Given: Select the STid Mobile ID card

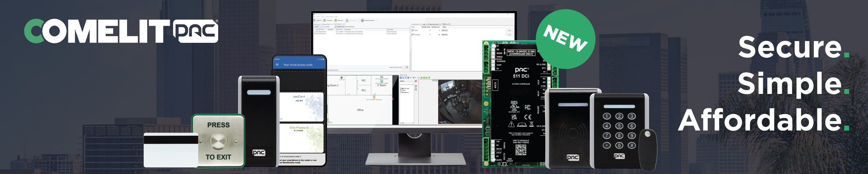Looking at the screenshot, I should (x=302, y=138).
